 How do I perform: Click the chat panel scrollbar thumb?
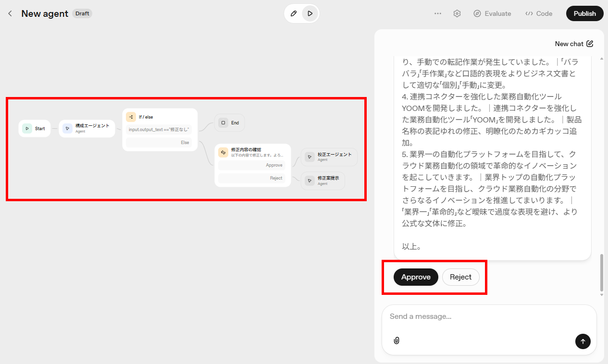click(x=602, y=273)
